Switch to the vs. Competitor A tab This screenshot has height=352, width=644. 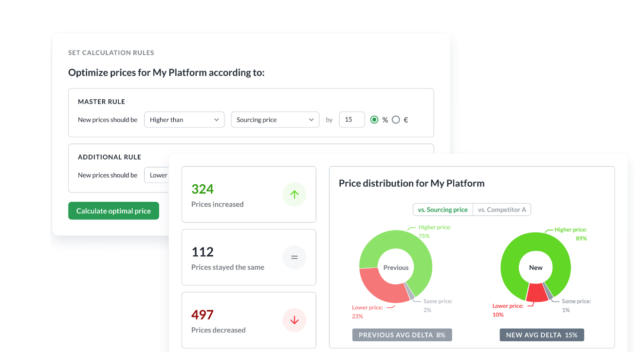[502, 209]
